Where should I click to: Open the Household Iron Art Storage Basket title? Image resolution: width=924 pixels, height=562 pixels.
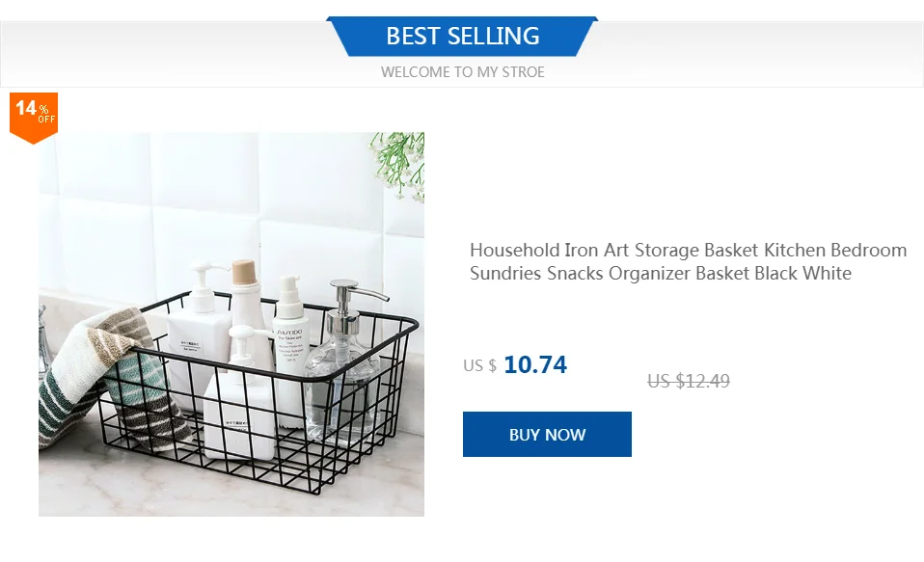pos(688,251)
